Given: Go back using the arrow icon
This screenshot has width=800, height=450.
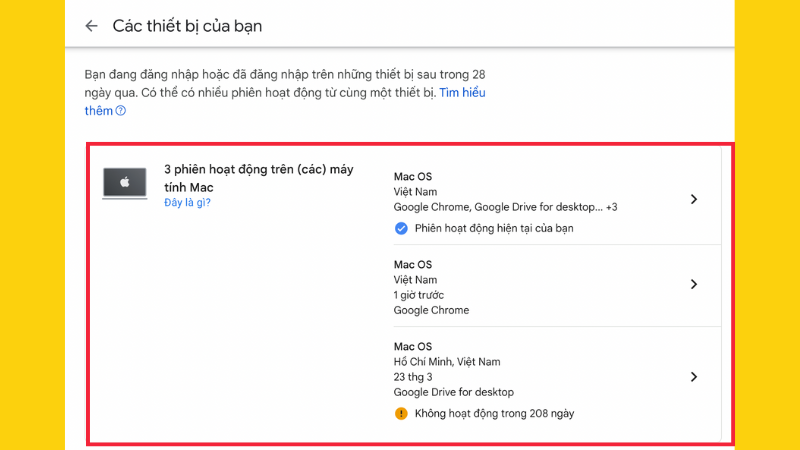Looking at the screenshot, I should (92, 26).
